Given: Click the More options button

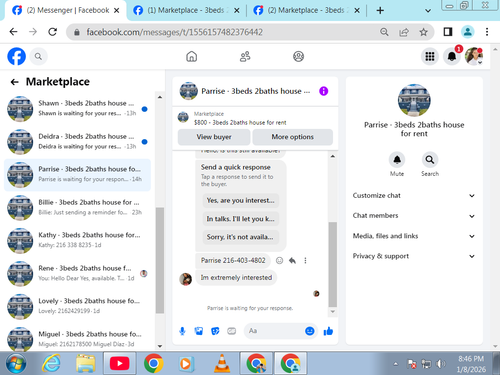Looking at the screenshot, I should pos(292,137).
